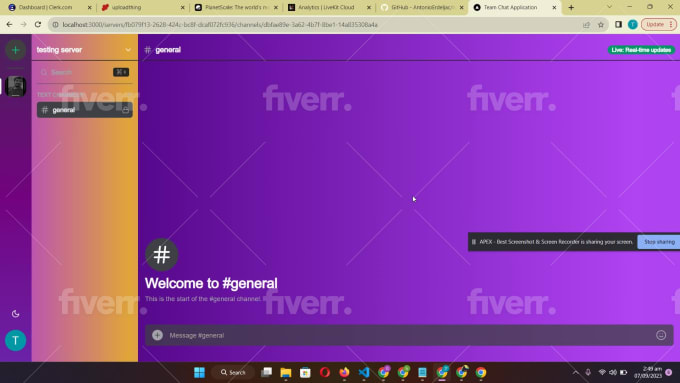This screenshot has height=383, width=680.
Task: Select the general text channel
Action: (85, 110)
